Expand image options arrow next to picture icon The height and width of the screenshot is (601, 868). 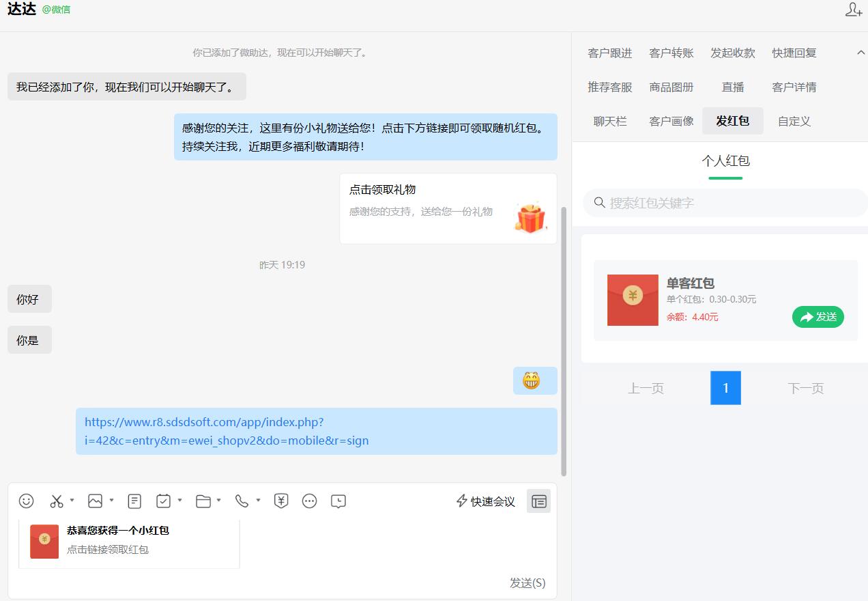(x=111, y=501)
